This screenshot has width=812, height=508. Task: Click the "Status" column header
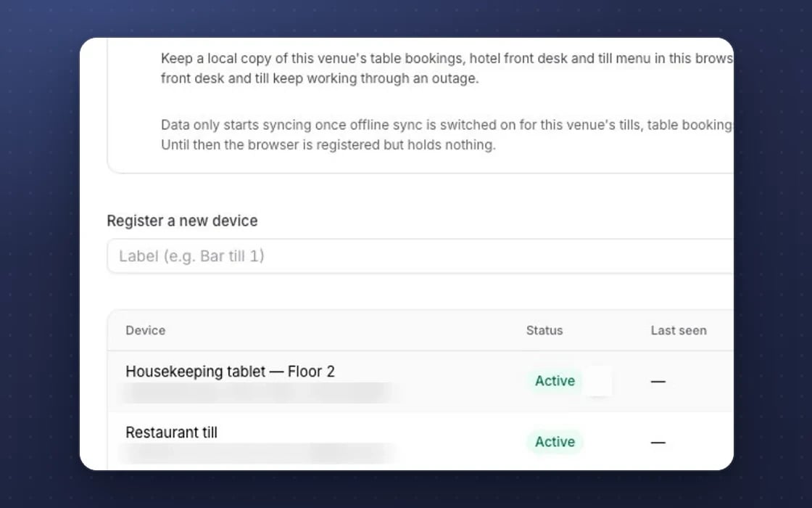[544, 331]
